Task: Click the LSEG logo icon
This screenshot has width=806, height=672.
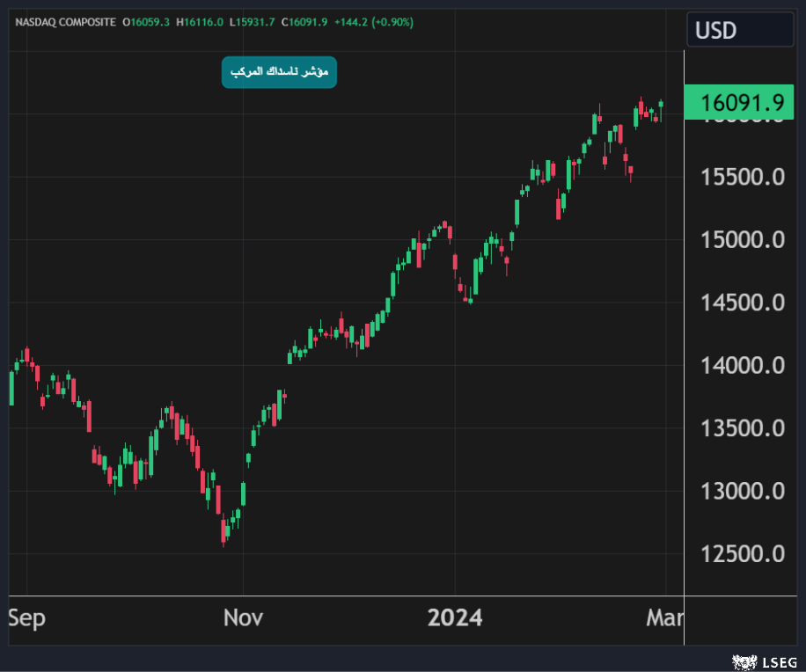Action: (x=744, y=660)
